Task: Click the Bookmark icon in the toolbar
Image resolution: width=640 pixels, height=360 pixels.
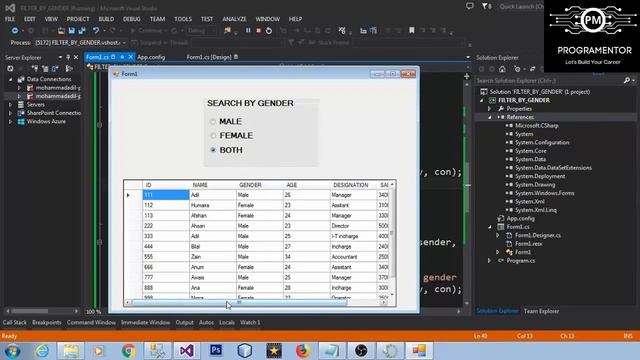Action: pyautogui.click(x=412, y=31)
